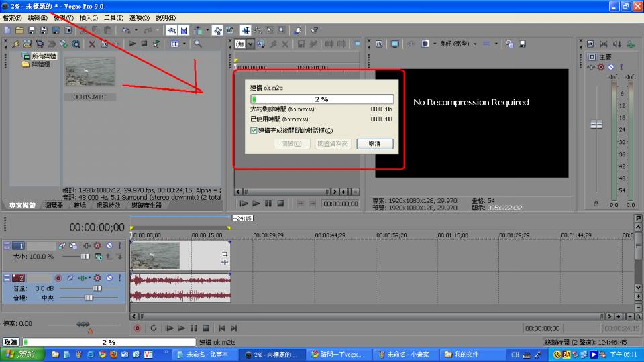Mute video track 1

click(x=108, y=246)
